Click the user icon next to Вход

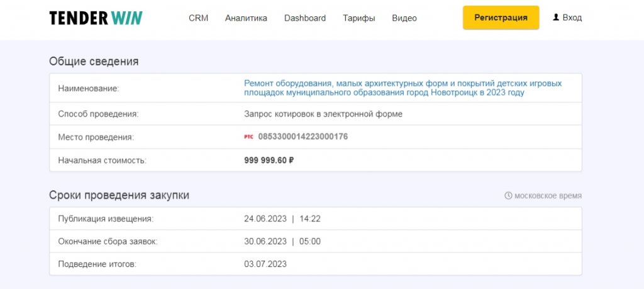click(556, 18)
